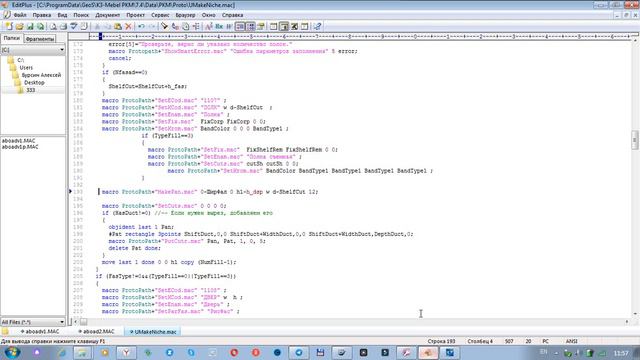Viewport: 640px width, 360px height.
Task: Switch to UMakeNiche.mac document tab
Action: coord(153,332)
